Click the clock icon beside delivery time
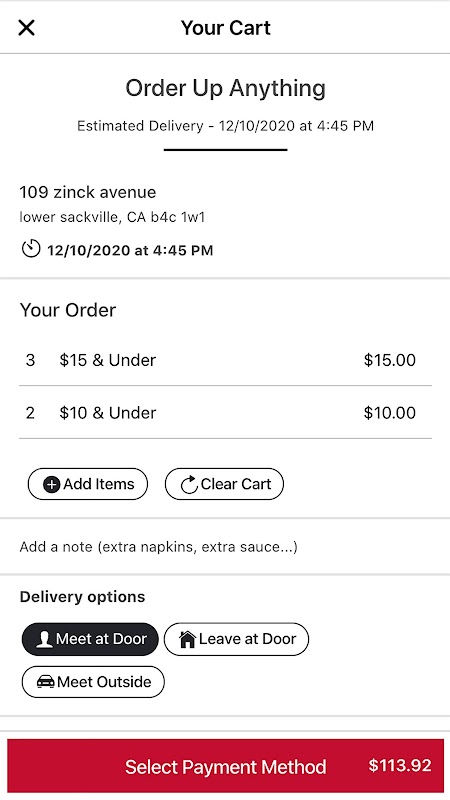 [31, 249]
